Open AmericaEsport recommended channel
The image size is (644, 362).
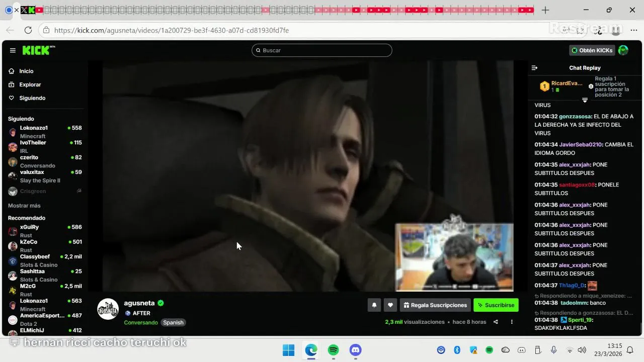tap(45, 319)
